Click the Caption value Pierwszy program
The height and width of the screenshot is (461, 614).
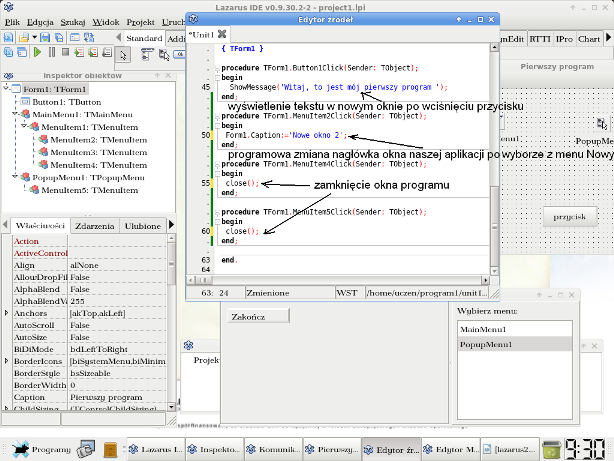pyautogui.click(x=117, y=397)
